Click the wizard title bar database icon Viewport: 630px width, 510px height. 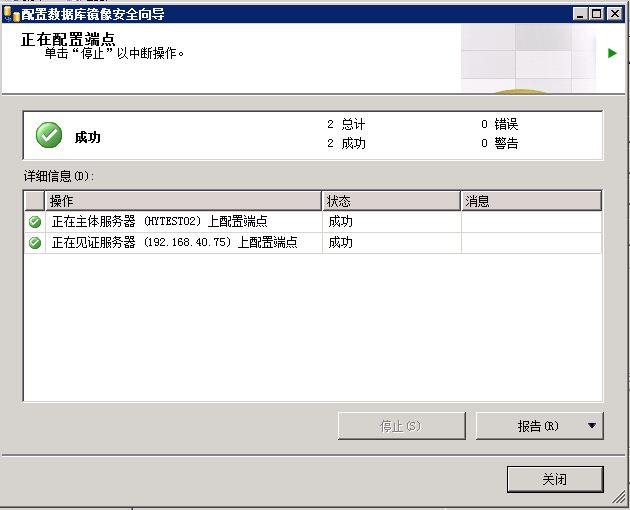pos(11,14)
